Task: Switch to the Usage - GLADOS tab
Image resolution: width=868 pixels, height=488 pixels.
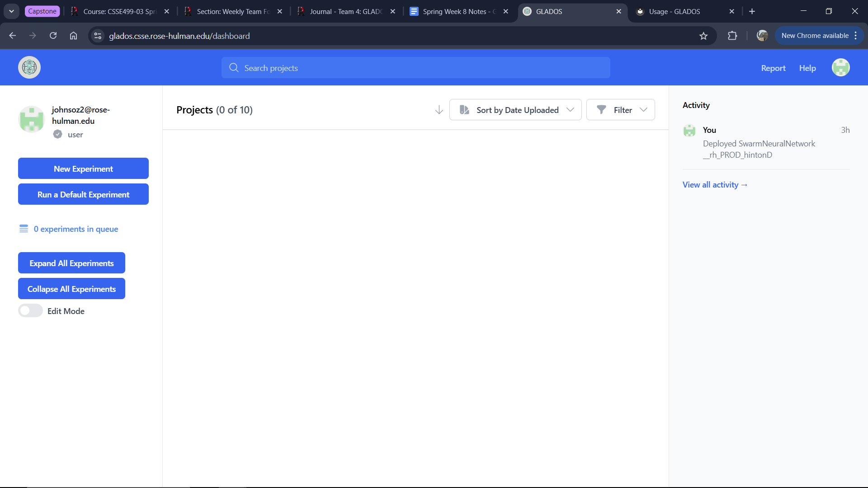Action: coord(674,11)
